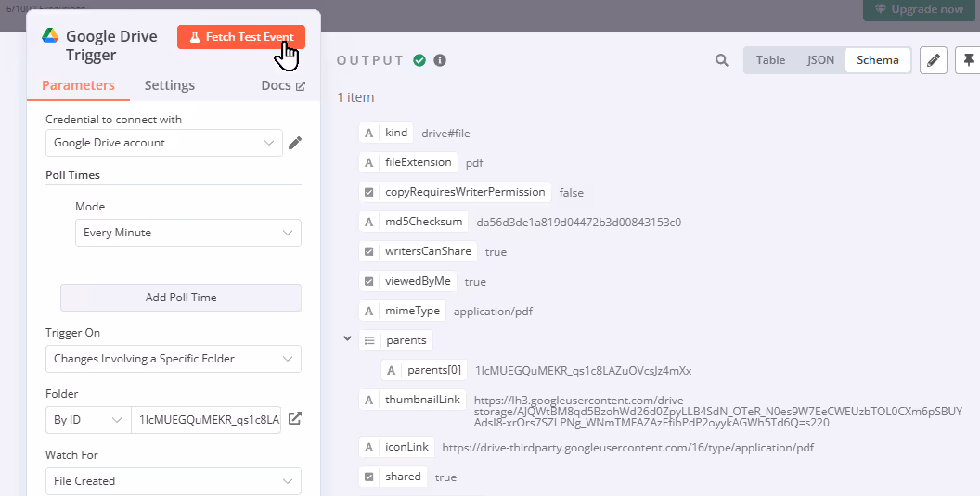
Task: Click the string type icon of kind
Action: click(368, 133)
